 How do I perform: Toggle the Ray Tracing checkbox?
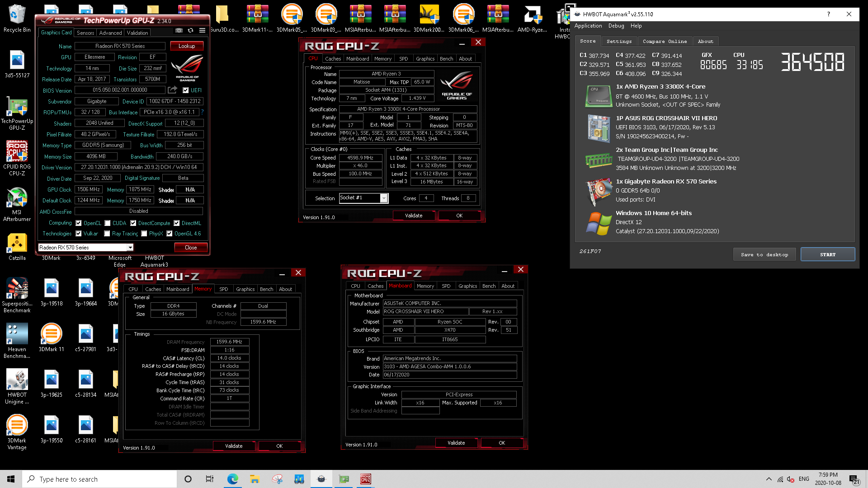click(107, 234)
